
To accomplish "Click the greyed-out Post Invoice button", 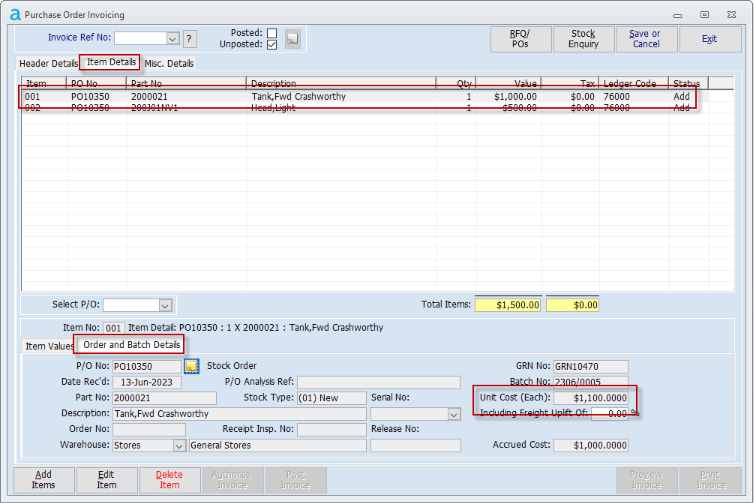I will click(295, 480).
